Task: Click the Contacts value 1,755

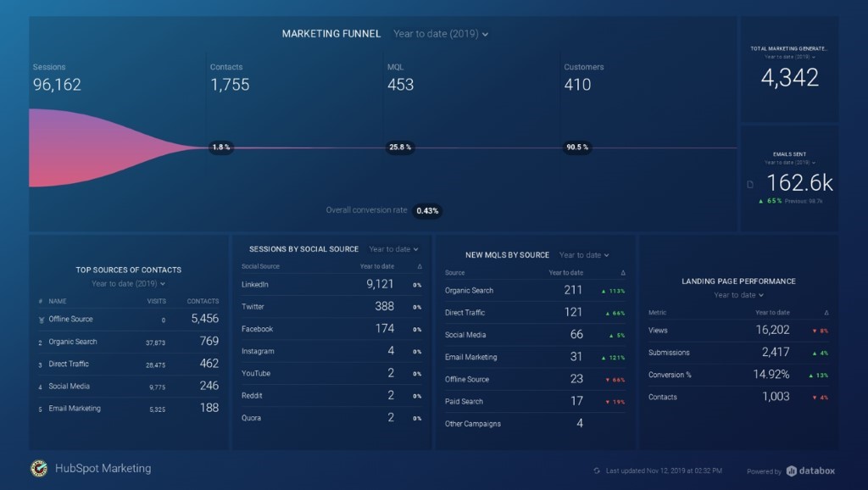Action: (230, 85)
